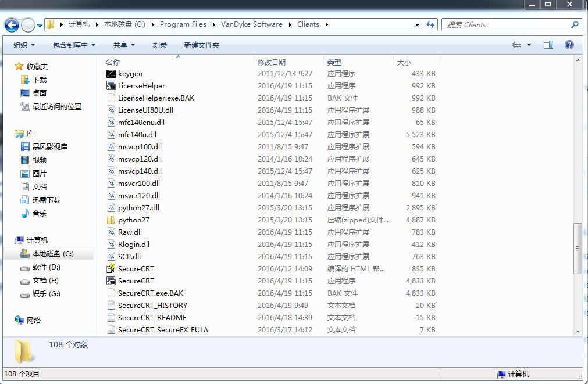Screen dimensions: 588x384
Task: Click the SecureCRT.exe.BAK file icon
Action: pyautogui.click(x=111, y=293)
